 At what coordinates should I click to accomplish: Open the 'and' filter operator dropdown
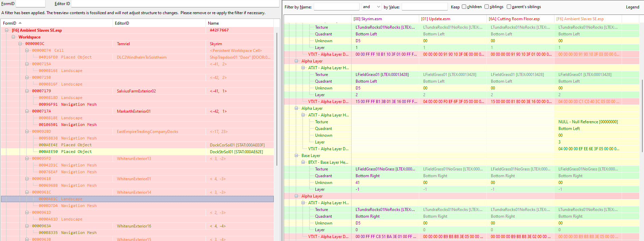click(372, 7)
